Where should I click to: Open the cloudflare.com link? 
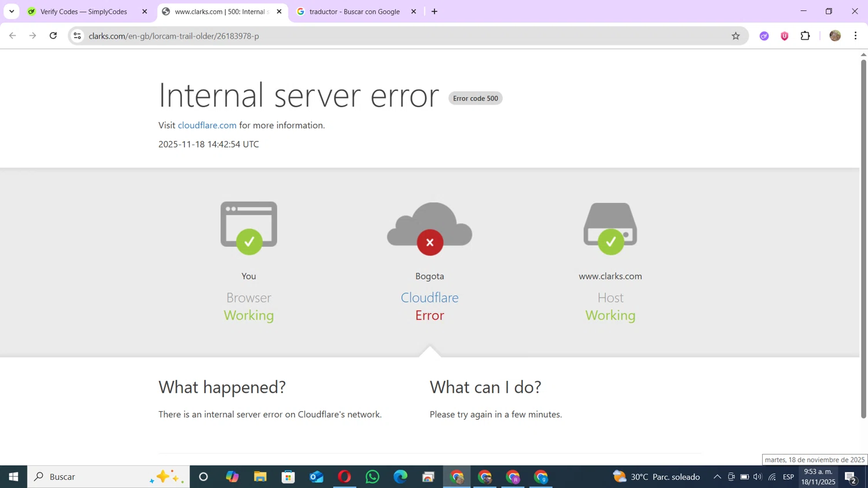click(207, 125)
